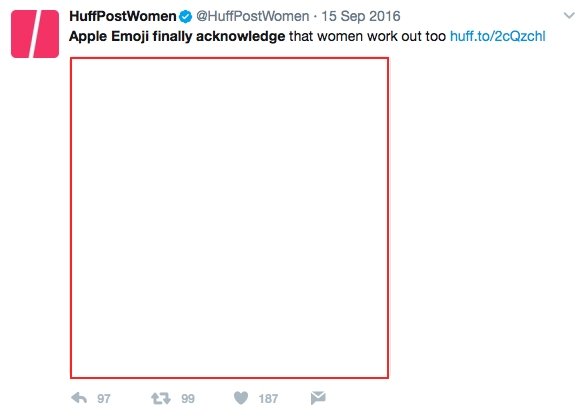Click the 'that women work out too' text
Screen dimensions: 585x418
pos(367,36)
